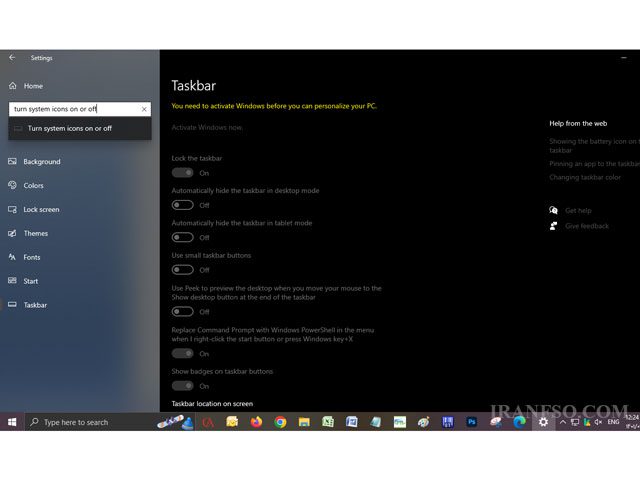The image size is (640, 480).
Task: Toggle auto-hide taskbar in desktop mode
Action: 182,205
